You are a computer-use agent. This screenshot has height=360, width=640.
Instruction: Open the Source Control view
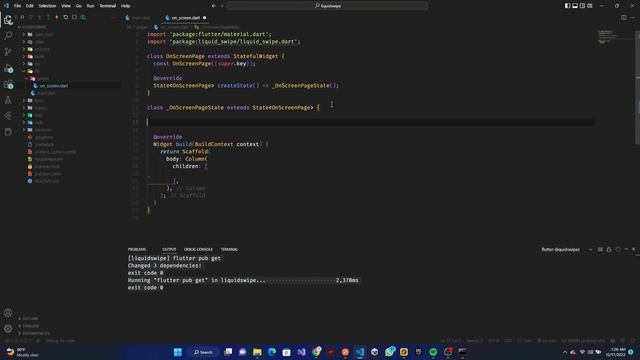tap(8, 51)
